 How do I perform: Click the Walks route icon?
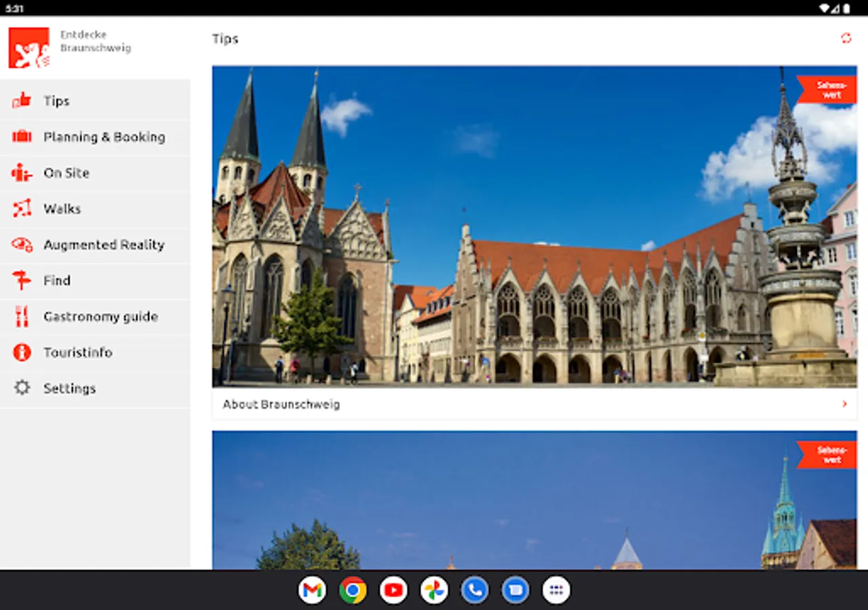22,209
